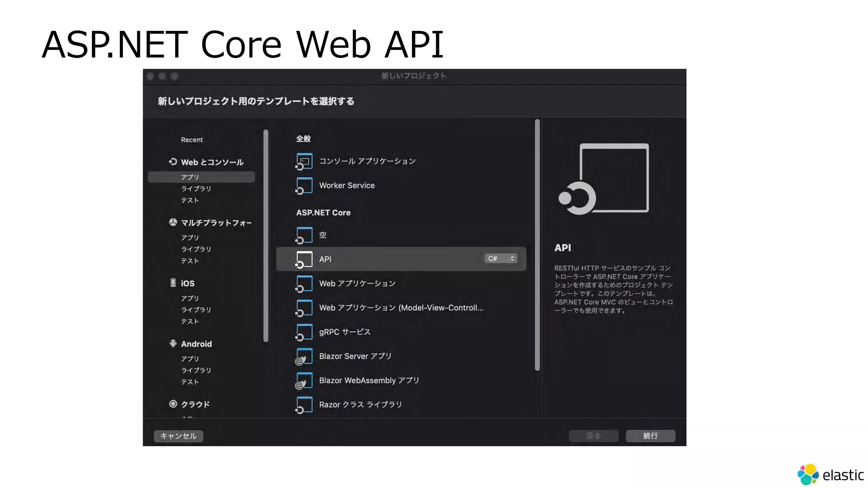
Task: Select ライブラリ under Web とコンソール
Action: (196, 189)
